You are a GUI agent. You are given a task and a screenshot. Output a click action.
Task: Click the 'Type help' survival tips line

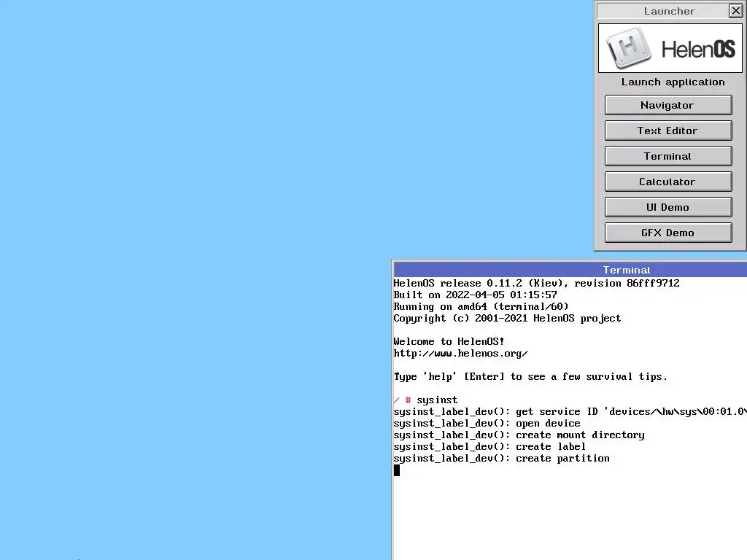pyautogui.click(x=531, y=377)
